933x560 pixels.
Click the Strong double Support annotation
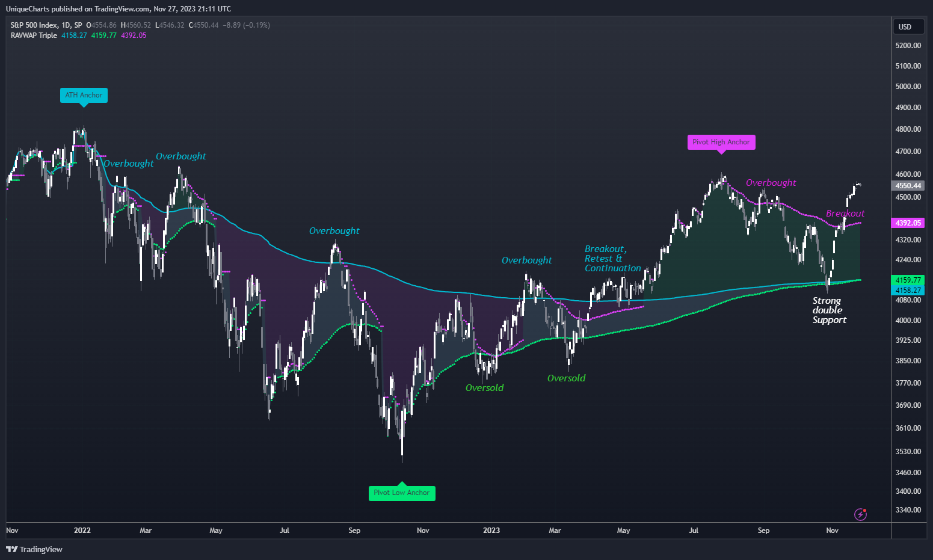tap(829, 310)
